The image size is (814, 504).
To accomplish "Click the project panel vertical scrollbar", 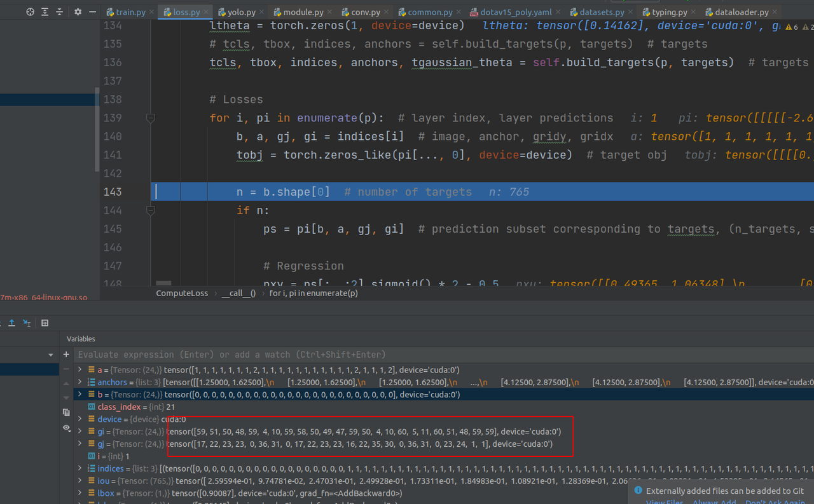I will [x=97, y=130].
